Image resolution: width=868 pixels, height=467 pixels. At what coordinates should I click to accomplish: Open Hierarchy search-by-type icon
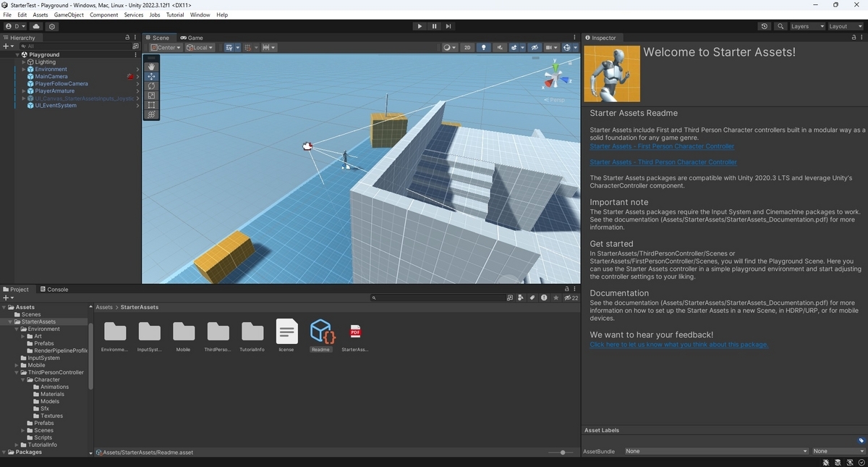tap(135, 46)
